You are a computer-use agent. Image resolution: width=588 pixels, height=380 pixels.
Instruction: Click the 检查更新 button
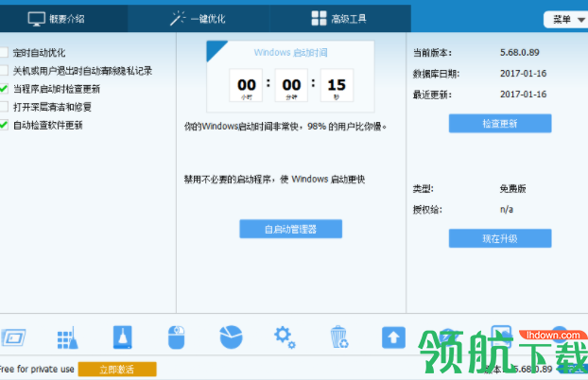500,124
